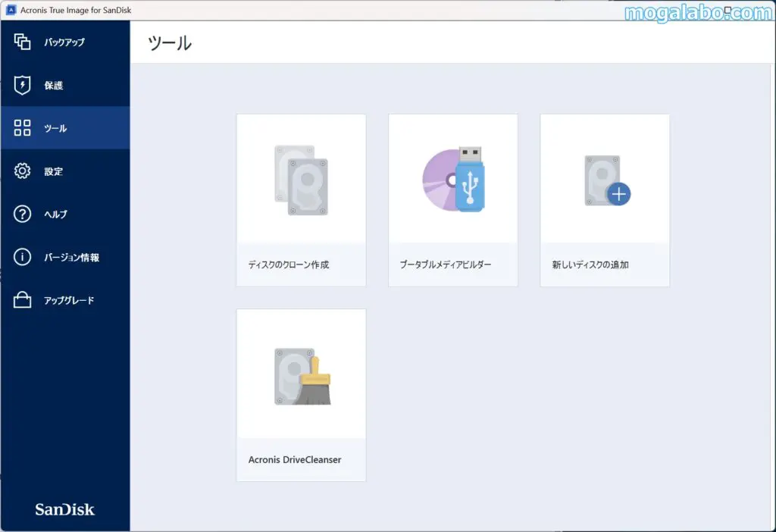Image resolution: width=776 pixels, height=532 pixels.
Task: Open the バックアップ section icon in sidebar
Action: [23, 42]
